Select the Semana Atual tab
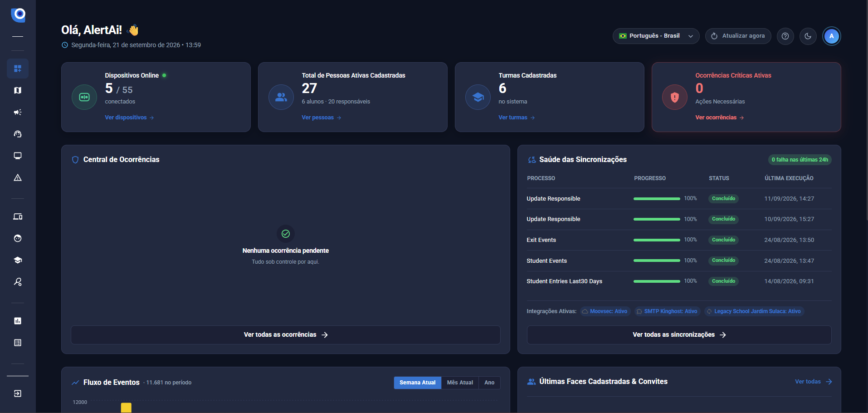 (x=417, y=383)
